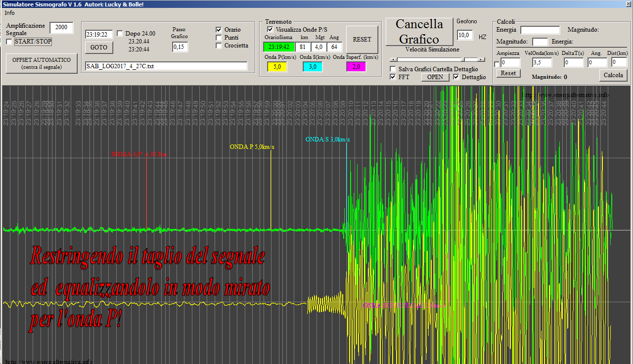Viewport: 633px width, 364px height.
Task: Click the Ang. input in Calcoli
Action: [597, 63]
